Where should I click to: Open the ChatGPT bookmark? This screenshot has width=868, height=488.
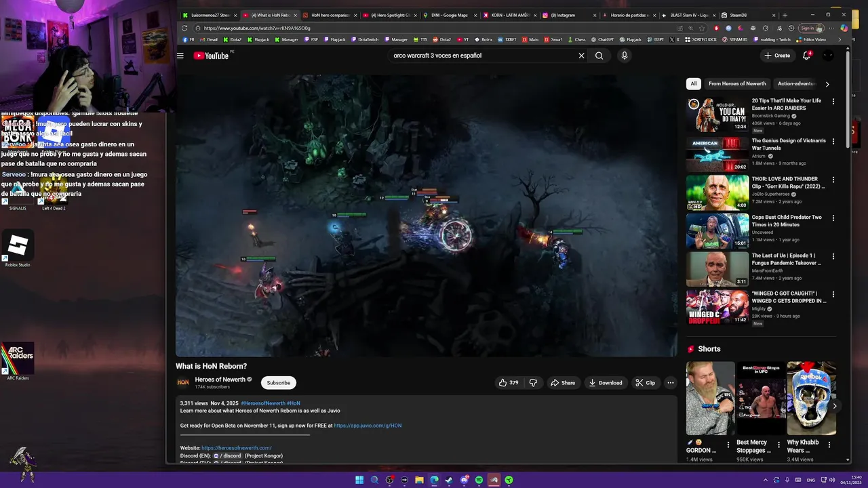coord(602,39)
